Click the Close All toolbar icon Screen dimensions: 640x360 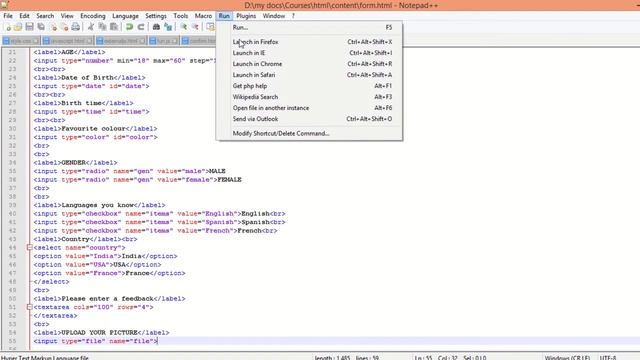pyautogui.click(x=64, y=27)
